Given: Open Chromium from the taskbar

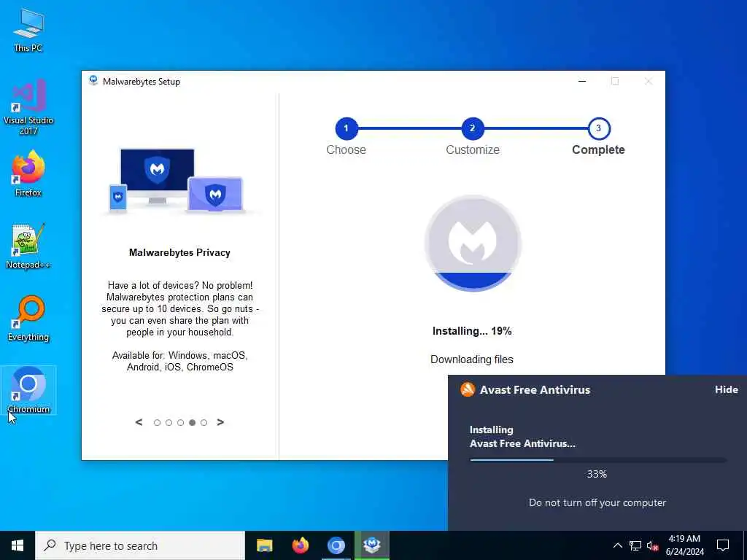Looking at the screenshot, I should click(x=336, y=545).
